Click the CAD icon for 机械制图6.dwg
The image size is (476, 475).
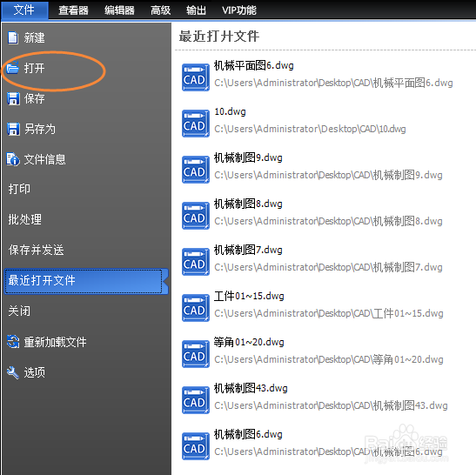[196, 446]
